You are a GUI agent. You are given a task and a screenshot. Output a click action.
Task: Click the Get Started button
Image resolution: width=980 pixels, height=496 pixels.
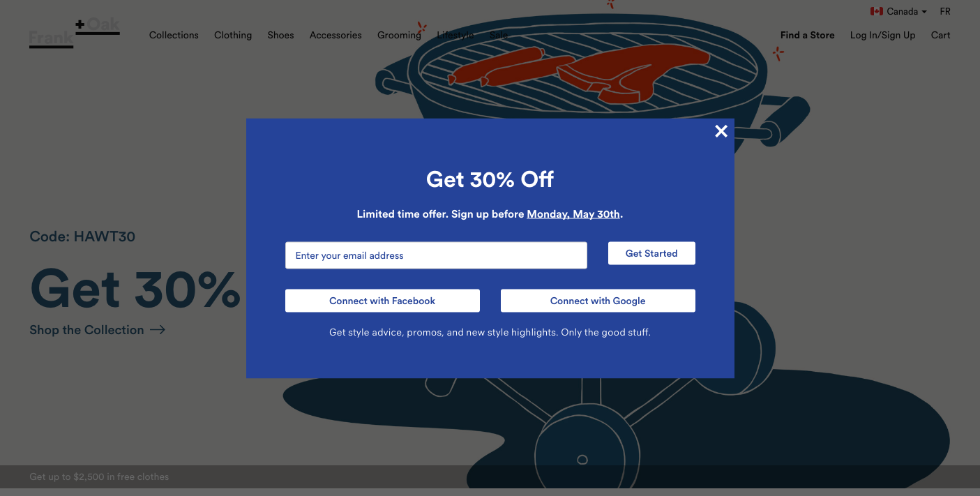click(651, 253)
